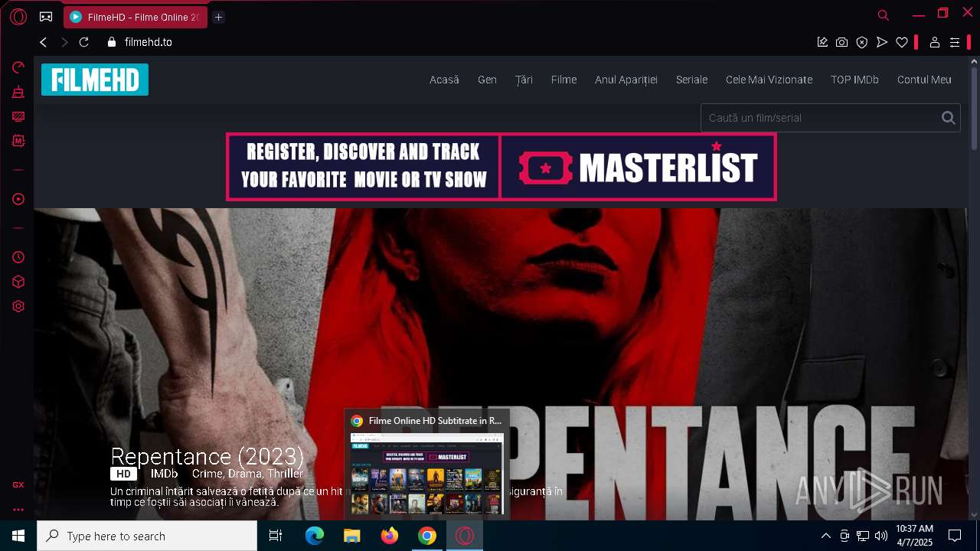
Task: Expand the Țări menu
Action: point(524,80)
